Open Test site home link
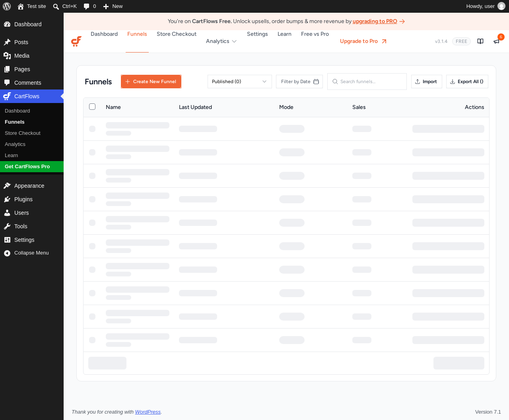 pos(32,6)
